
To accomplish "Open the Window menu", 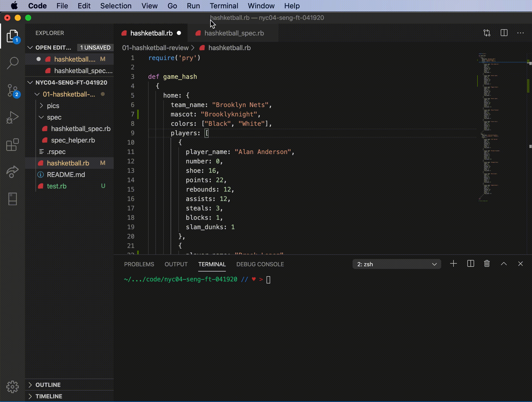I will click(x=261, y=6).
